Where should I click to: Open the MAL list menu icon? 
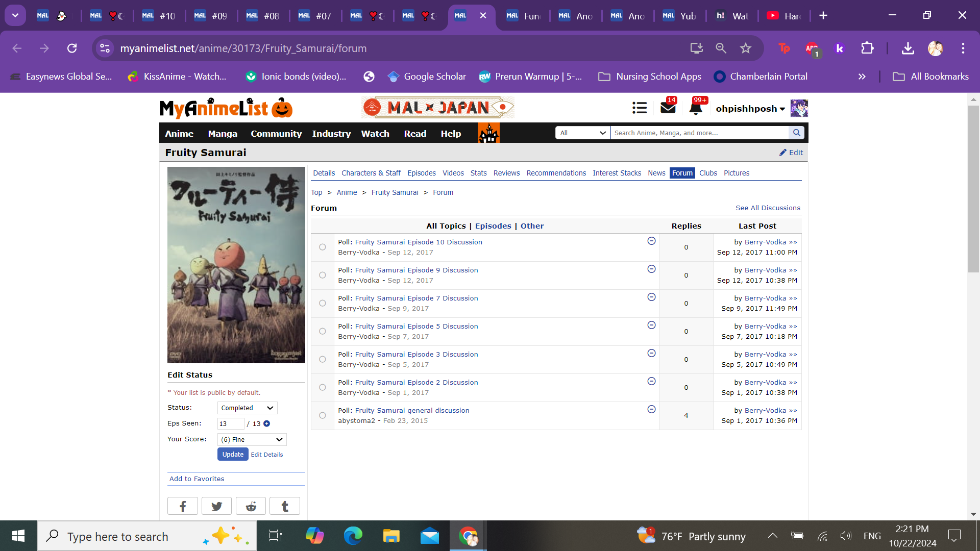[640, 108]
